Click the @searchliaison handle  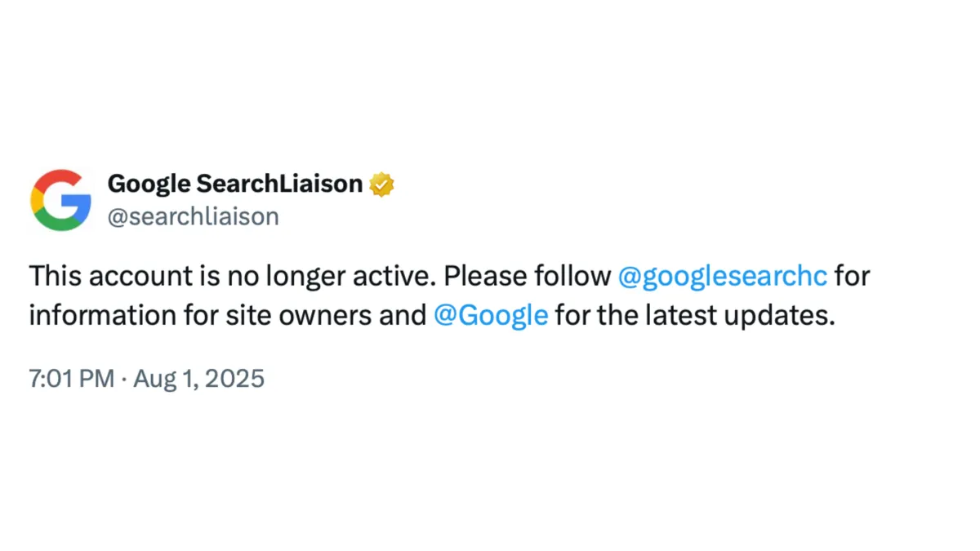click(x=193, y=216)
